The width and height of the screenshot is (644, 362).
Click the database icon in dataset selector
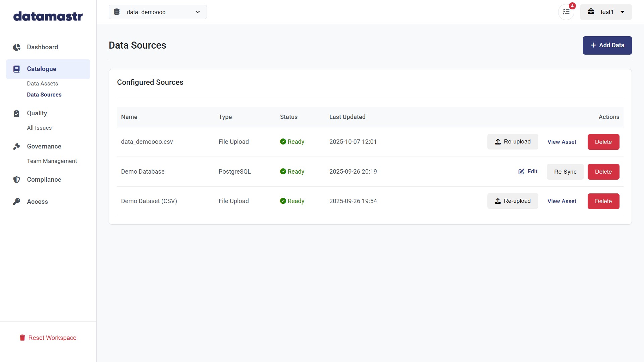pyautogui.click(x=117, y=12)
